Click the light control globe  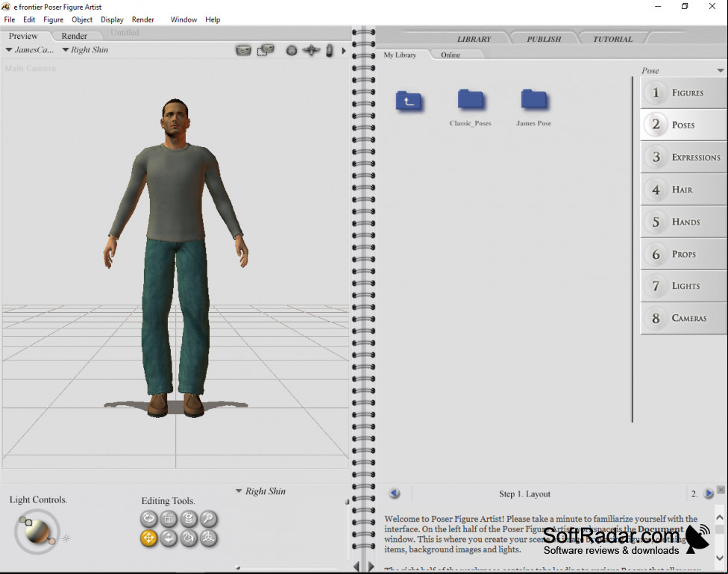[x=37, y=531]
